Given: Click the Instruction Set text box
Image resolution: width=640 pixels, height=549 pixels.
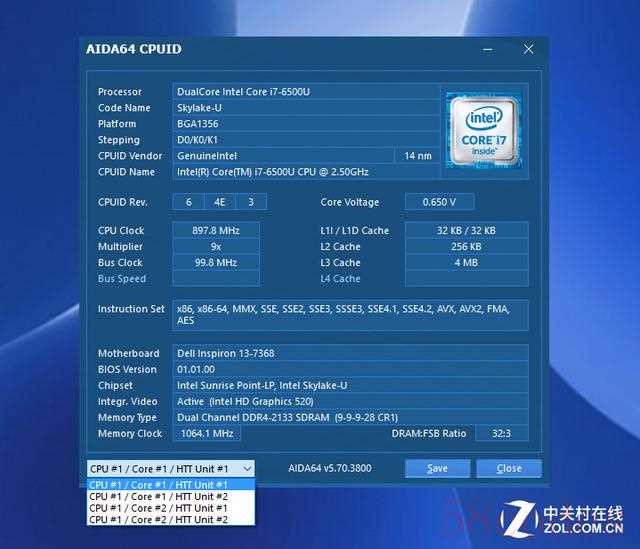Looking at the screenshot, I should (350, 315).
